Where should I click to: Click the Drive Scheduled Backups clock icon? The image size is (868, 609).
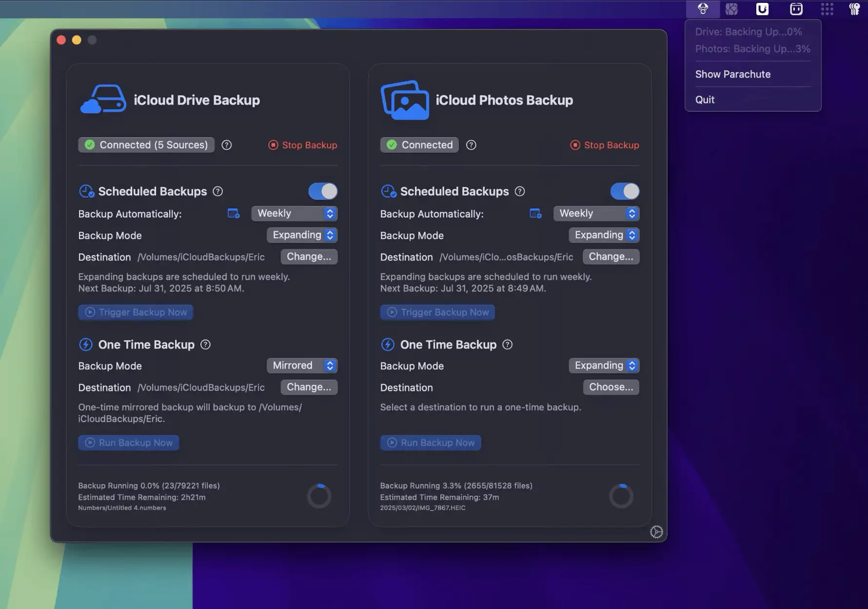[x=86, y=191]
